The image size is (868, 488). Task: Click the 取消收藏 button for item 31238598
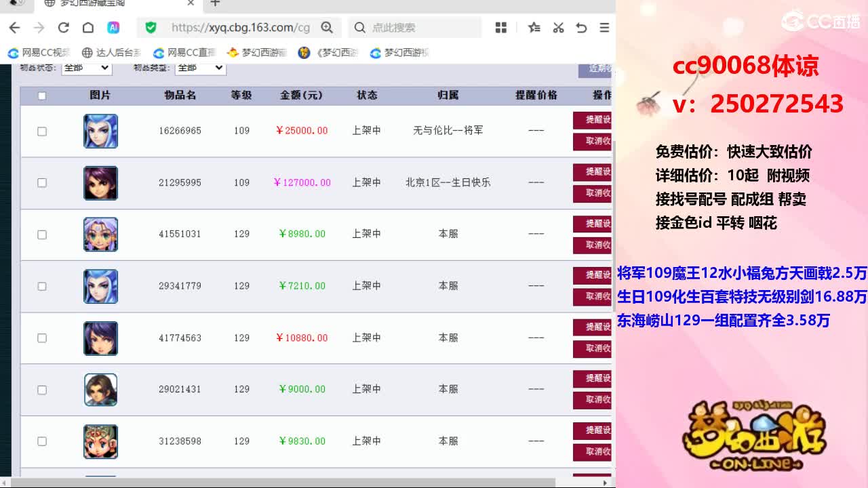(x=593, y=452)
